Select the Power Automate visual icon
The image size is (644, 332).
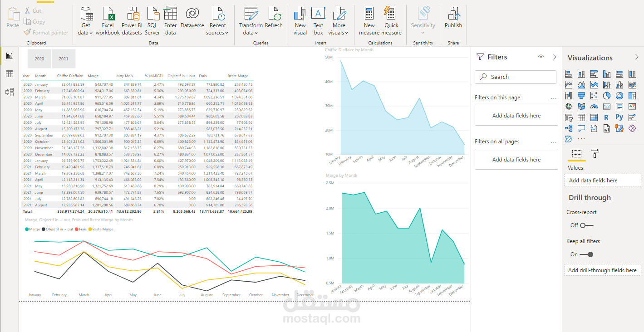tap(569, 139)
